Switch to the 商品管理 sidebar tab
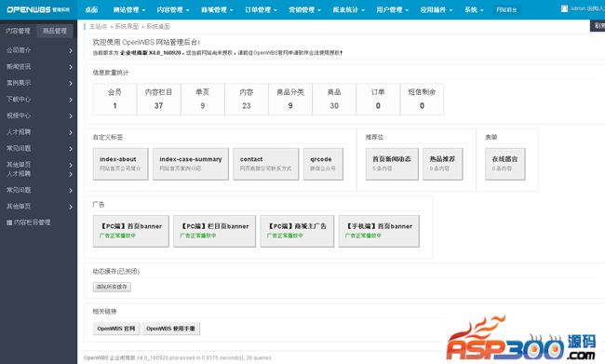 (x=55, y=31)
